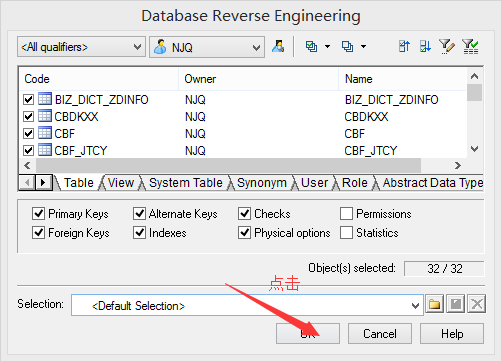Switch to the Synonym tab
This screenshot has height=362, width=502.
coord(262,183)
